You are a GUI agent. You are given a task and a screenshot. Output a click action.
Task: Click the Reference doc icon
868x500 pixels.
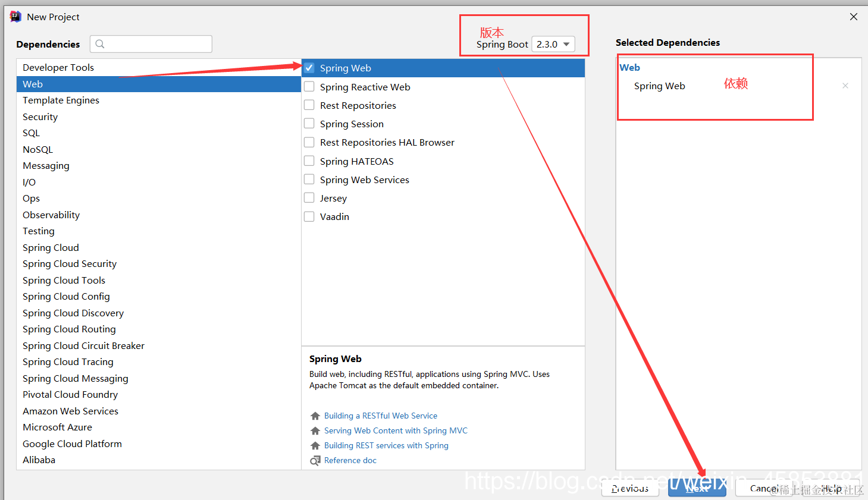tap(315, 461)
